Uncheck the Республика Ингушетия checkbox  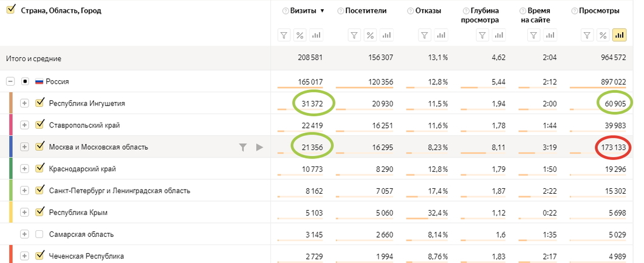point(39,103)
